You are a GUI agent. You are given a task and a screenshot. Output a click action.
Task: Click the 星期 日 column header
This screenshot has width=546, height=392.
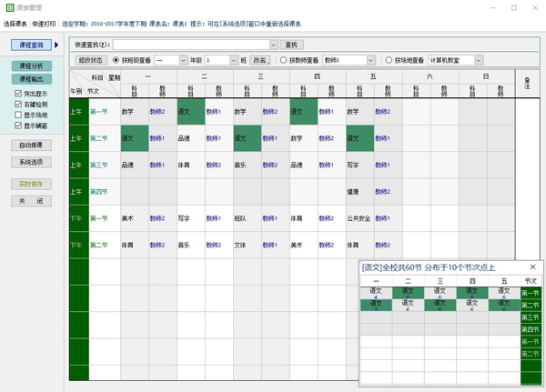pos(487,76)
